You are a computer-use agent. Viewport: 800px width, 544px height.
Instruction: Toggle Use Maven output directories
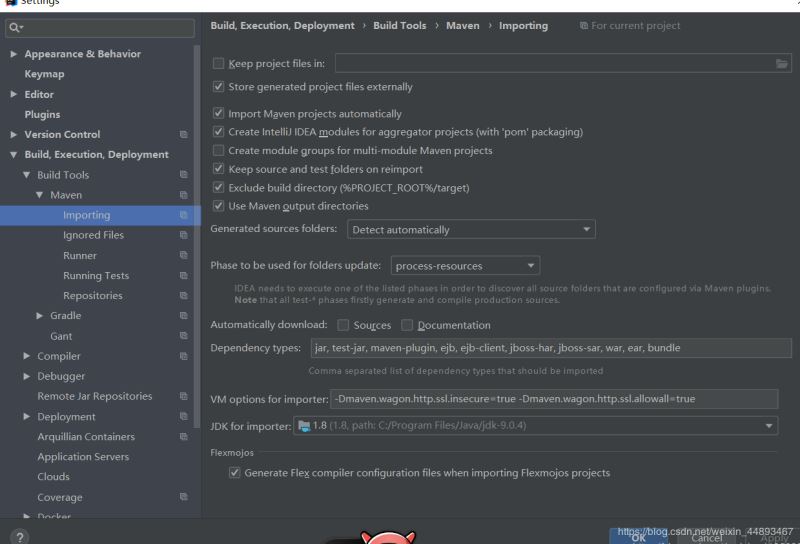pyautogui.click(x=218, y=206)
